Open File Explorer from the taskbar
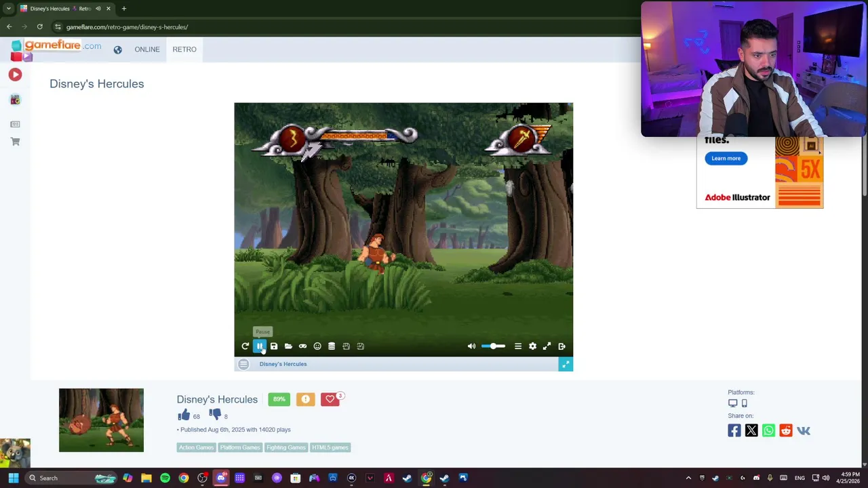868x488 pixels. [146, 478]
